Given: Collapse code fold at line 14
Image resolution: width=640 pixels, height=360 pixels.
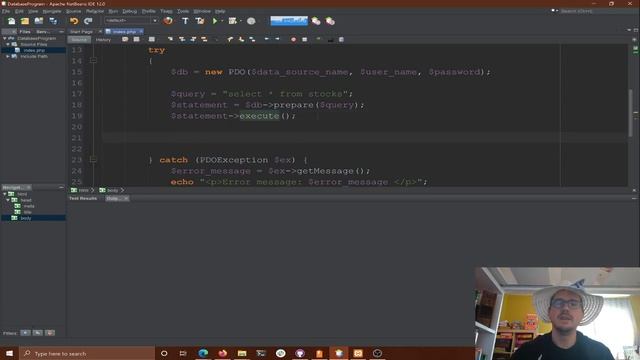Looking at the screenshot, I should [x=93, y=60].
